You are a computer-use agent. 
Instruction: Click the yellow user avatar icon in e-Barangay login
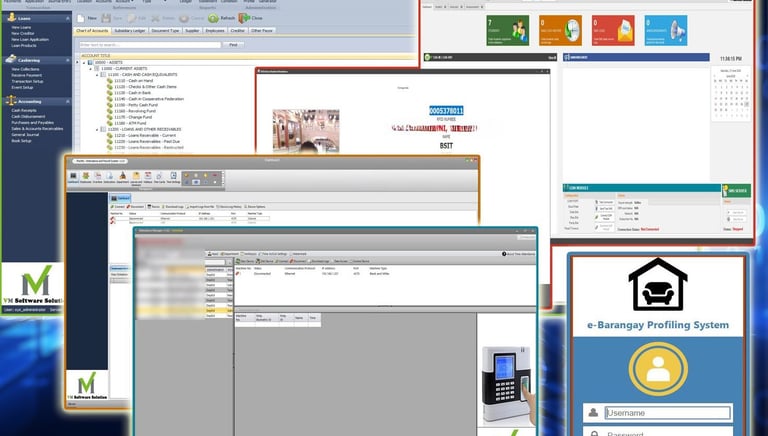coord(658,369)
